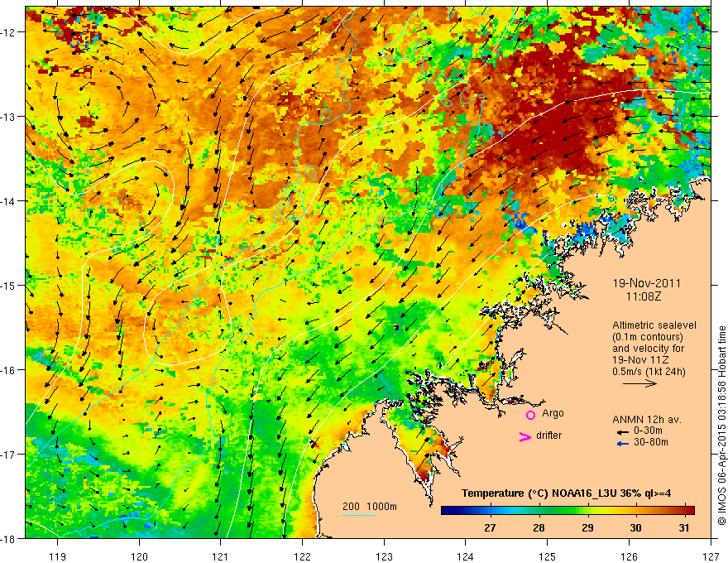Image resolution: width=728 pixels, height=563 pixels.
Task: Click the black 0-30m ANMN arrow symbol
Action: [623, 432]
